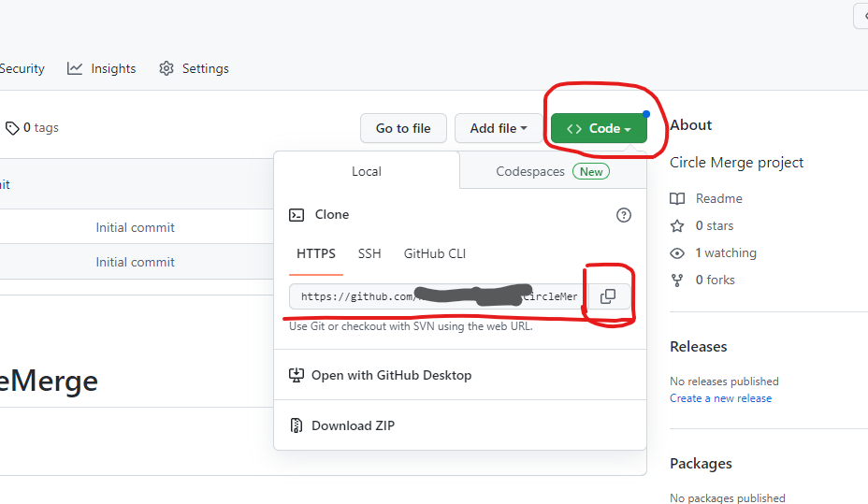Image resolution: width=868 pixels, height=504 pixels.
Task: Open the Settings repository tab
Action: click(194, 68)
